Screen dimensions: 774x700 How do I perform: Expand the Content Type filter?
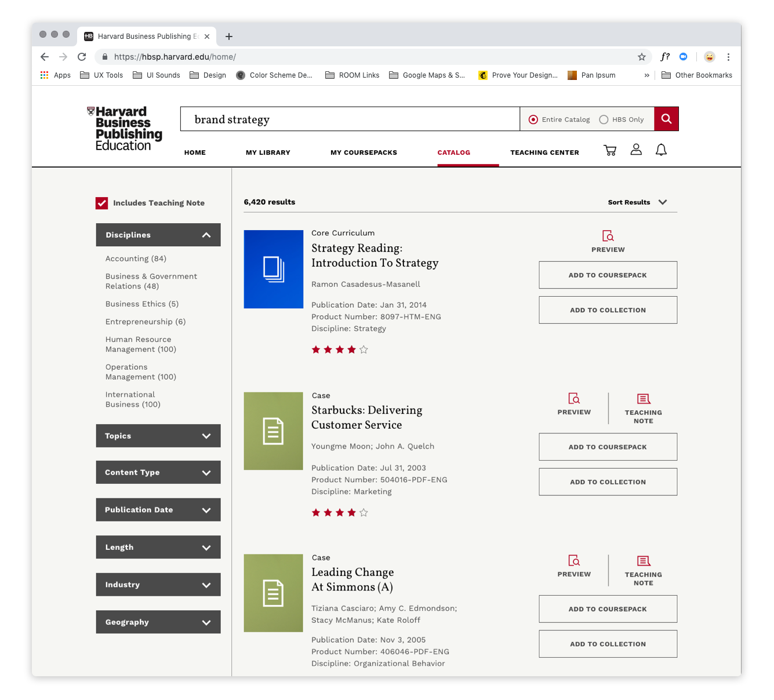[158, 472]
